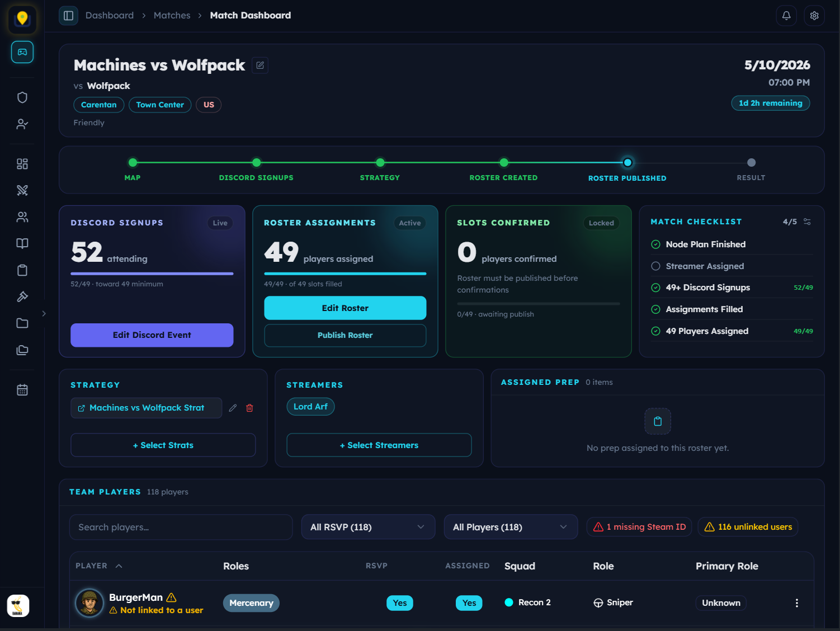Focus the Search players field

pos(181,527)
